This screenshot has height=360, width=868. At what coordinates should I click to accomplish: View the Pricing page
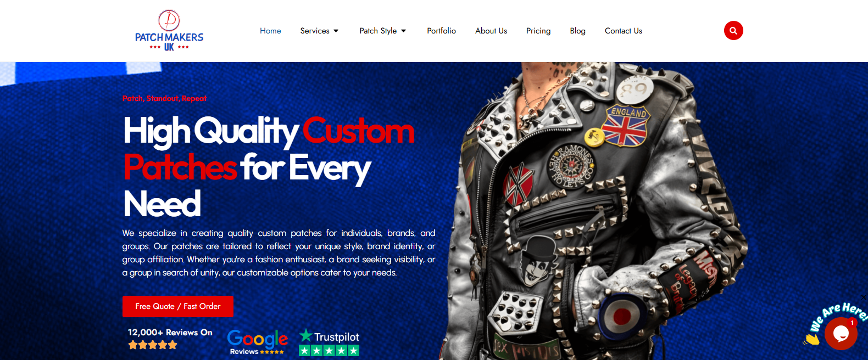(538, 31)
